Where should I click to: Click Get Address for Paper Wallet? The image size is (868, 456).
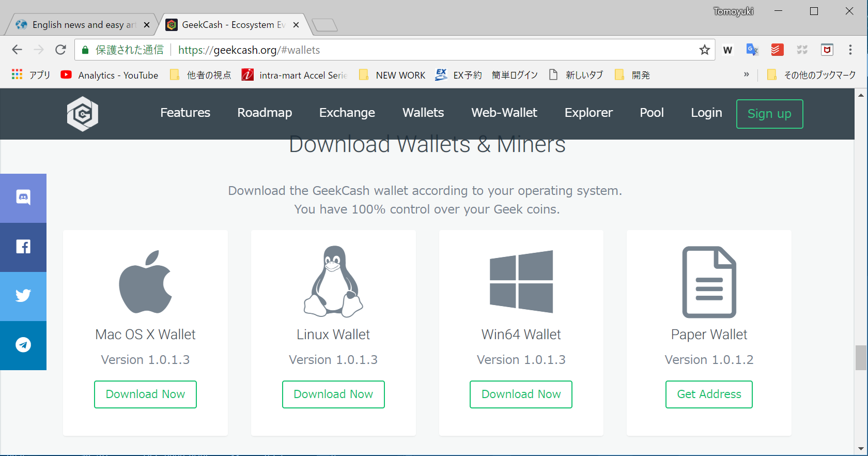click(x=709, y=394)
